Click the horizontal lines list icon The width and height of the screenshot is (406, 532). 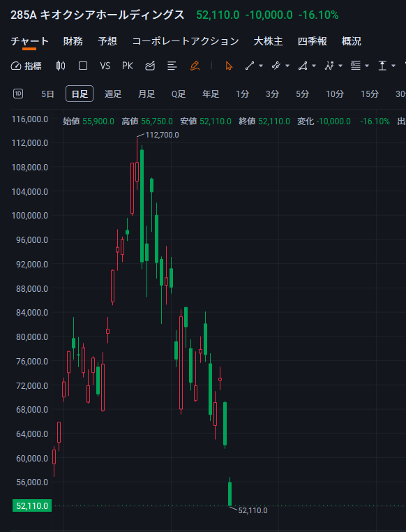172,66
